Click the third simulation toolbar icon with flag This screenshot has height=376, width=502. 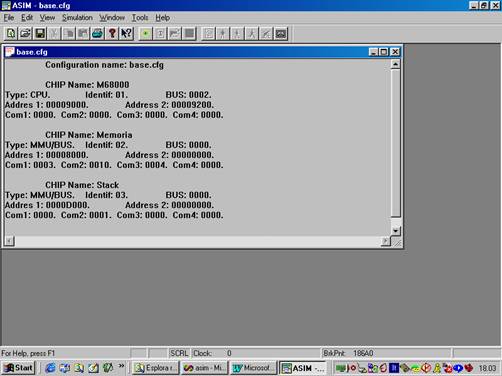(x=175, y=33)
